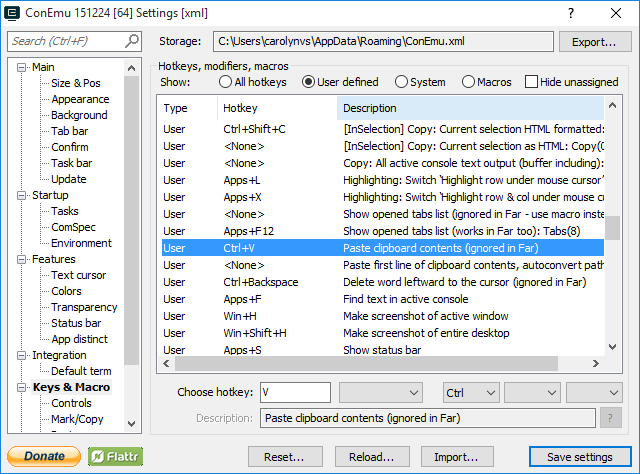Open Text cursor settings page

pyautogui.click(x=78, y=275)
